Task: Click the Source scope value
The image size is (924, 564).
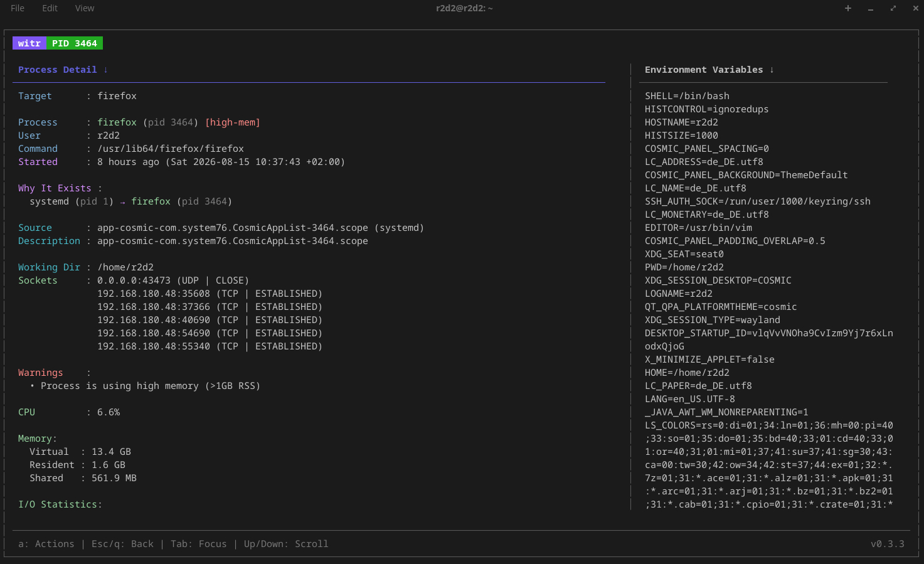Action: 260,228
